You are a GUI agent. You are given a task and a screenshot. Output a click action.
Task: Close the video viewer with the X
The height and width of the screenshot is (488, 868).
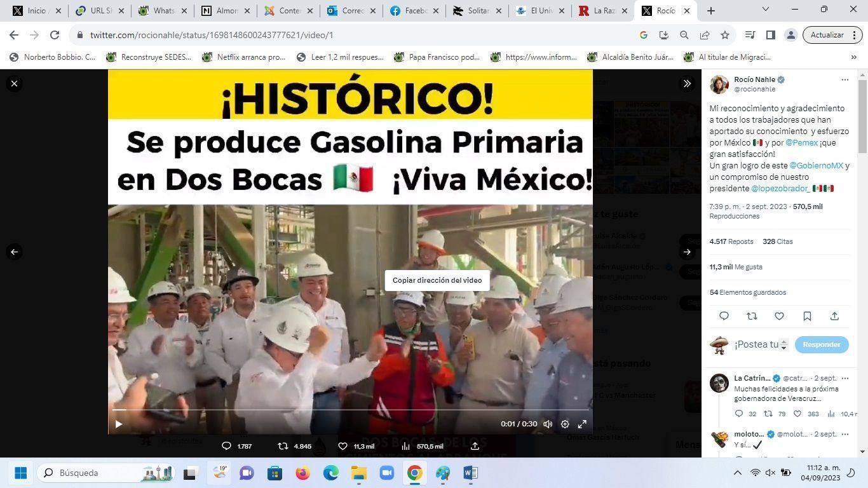[x=14, y=83]
